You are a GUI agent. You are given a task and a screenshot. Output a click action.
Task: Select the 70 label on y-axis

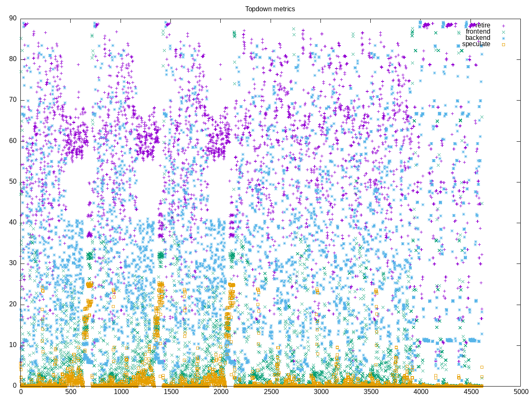[13, 100]
